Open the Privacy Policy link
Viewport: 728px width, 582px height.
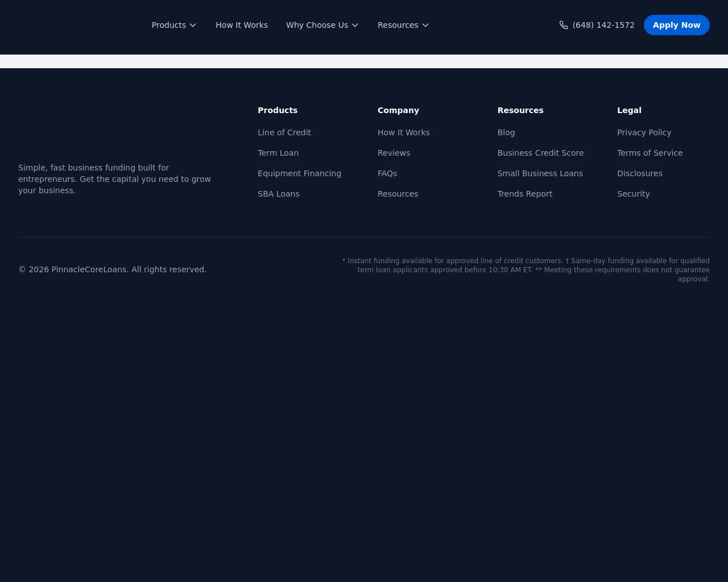click(x=644, y=132)
